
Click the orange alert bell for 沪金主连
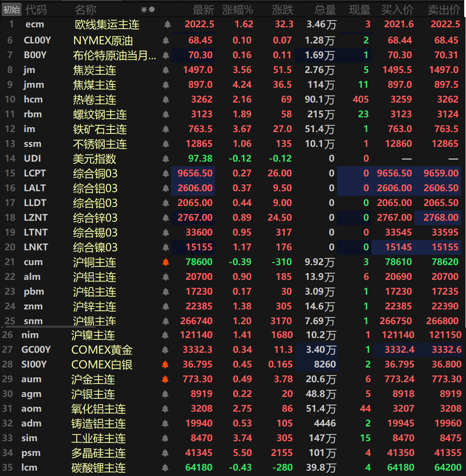(165, 379)
